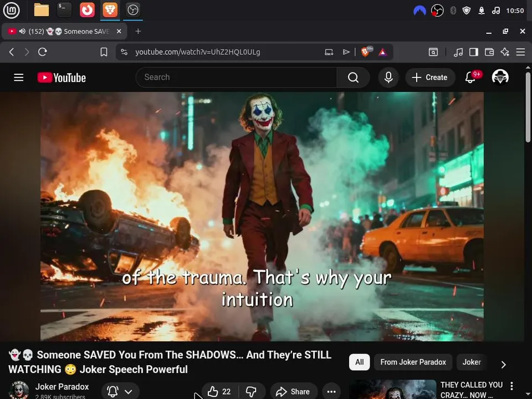Select the From Joker Paradox chip
532x399 pixels.
coord(413,362)
